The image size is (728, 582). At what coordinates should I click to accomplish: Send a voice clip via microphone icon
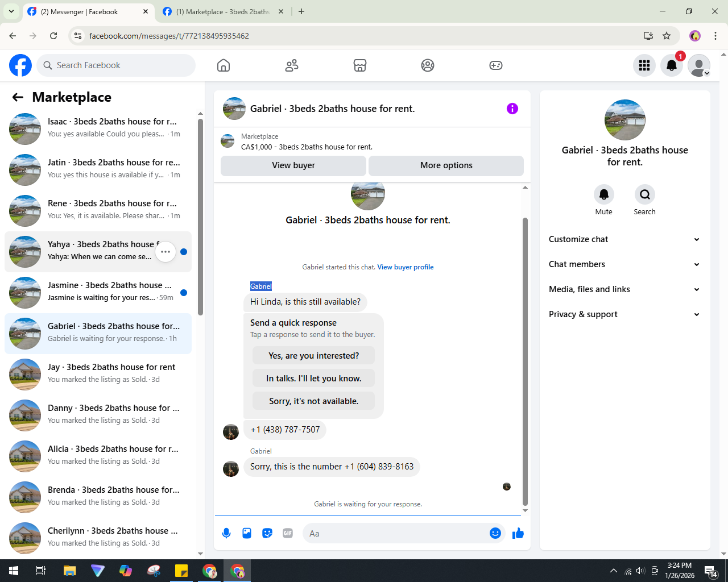(226, 533)
